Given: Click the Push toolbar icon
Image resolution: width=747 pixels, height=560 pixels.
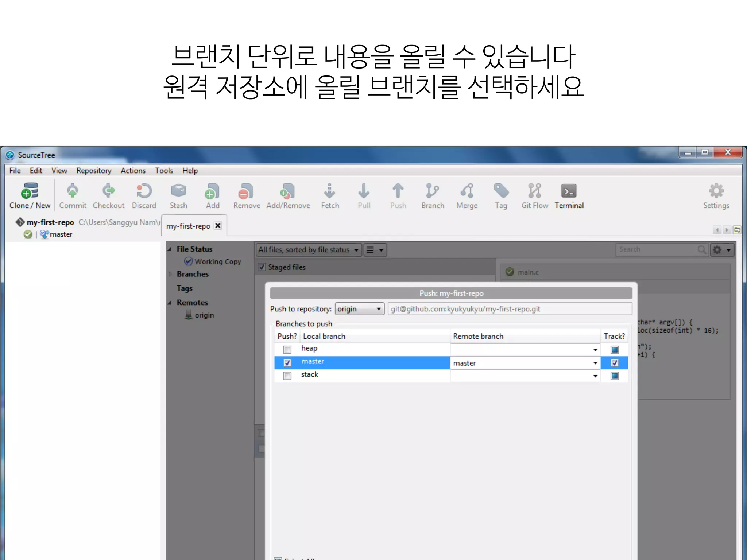Looking at the screenshot, I should pos(398,191).
